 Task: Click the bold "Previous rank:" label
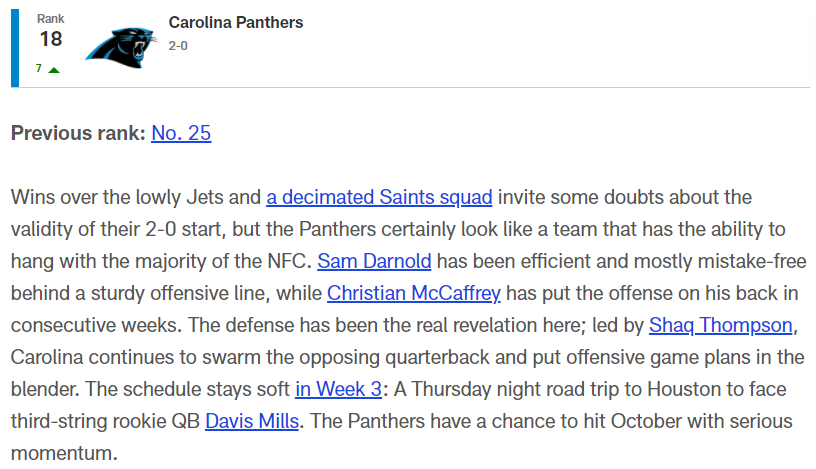(x=78, y=133)
